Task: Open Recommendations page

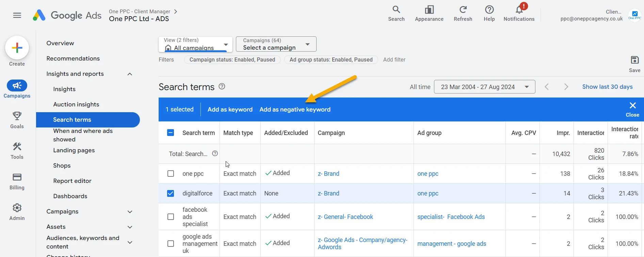Action: 73,58
